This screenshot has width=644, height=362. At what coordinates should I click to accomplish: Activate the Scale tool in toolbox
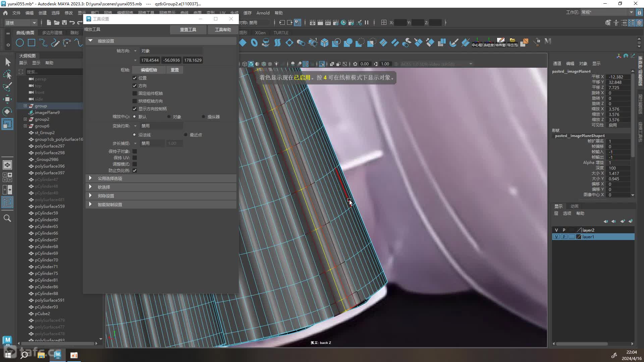(x=7, y=124)
